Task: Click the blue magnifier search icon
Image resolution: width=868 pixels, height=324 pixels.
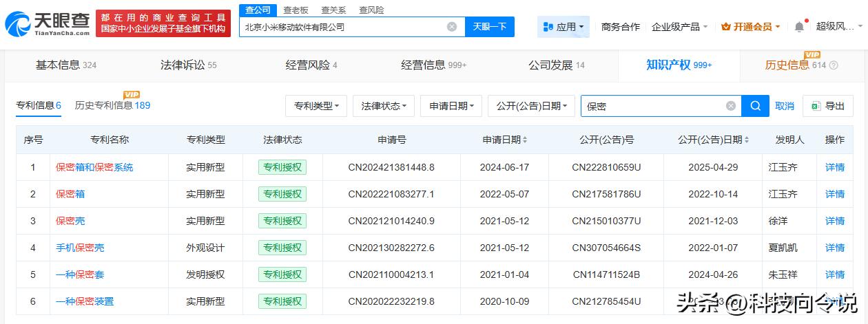Action: click(x=756, y=106)
